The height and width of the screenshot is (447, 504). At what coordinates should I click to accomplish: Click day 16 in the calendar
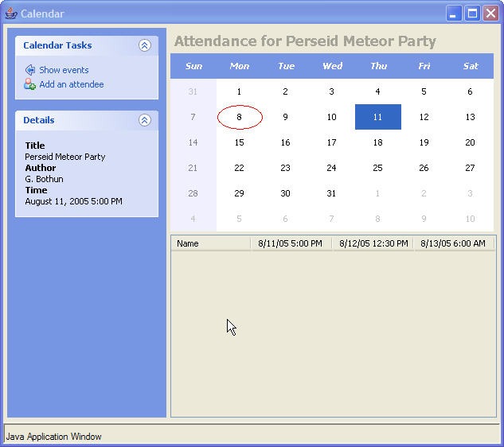tap(285, 142)
